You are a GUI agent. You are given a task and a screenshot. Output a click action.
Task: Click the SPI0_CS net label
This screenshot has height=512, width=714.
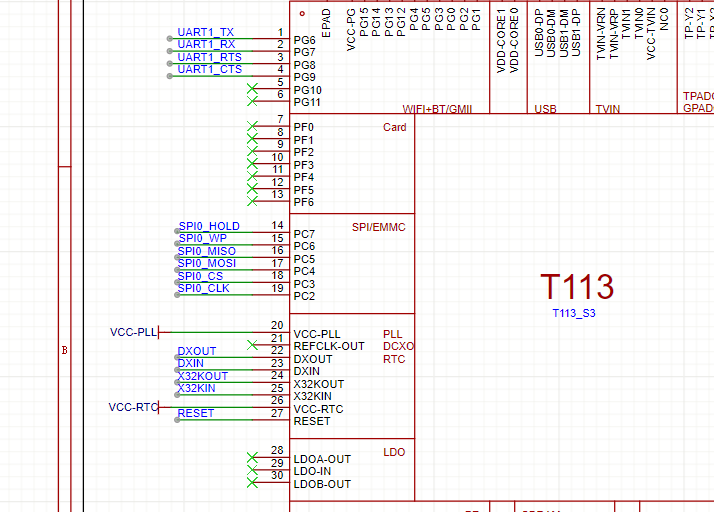tap(200, 276)
